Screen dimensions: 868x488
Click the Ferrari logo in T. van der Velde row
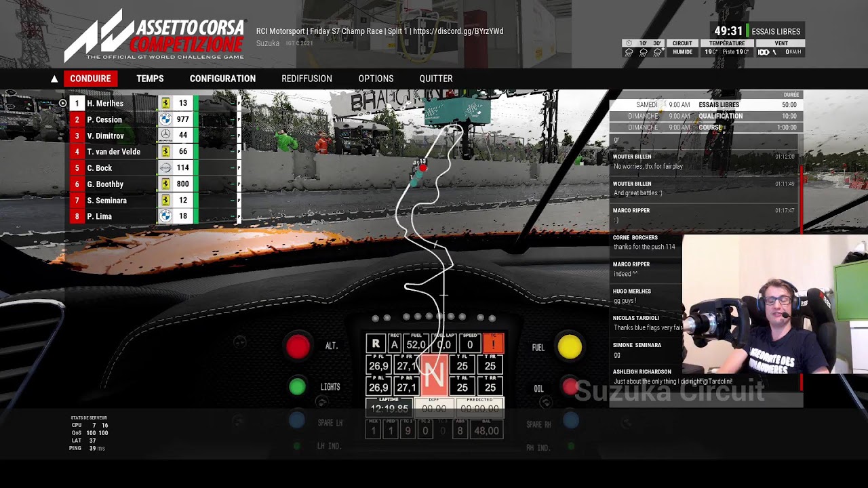point(165,152)
